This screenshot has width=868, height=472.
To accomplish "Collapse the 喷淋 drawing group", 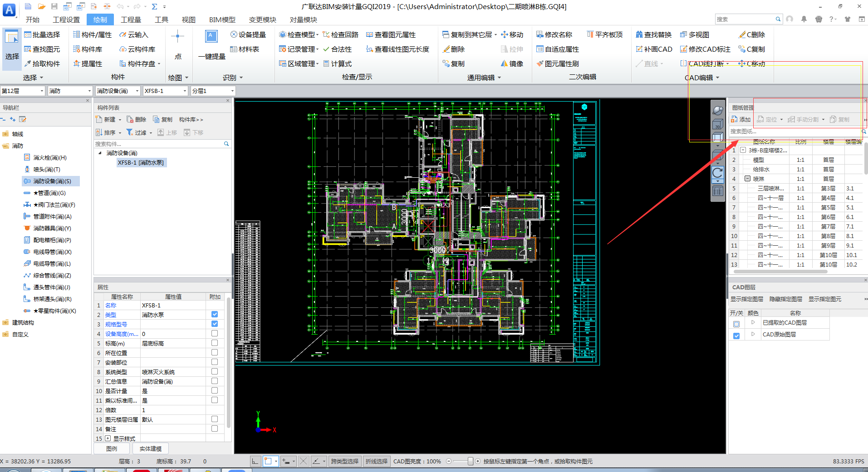I will click(747, 179).
